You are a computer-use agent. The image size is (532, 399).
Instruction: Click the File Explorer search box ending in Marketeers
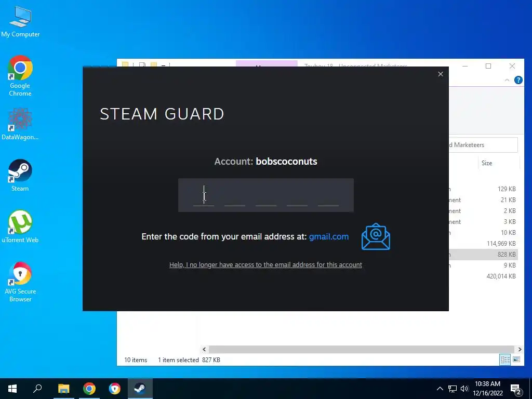pyautogui.click(x=483, y=145)
